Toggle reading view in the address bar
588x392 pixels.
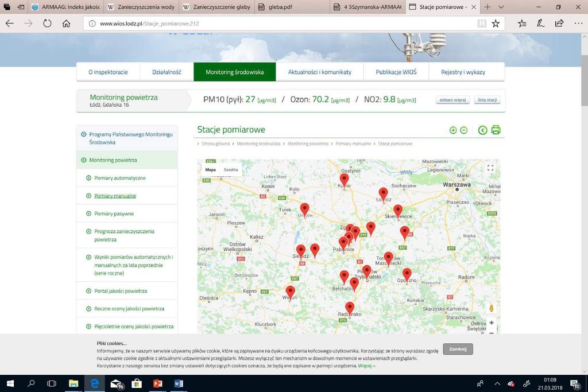click(482, 24)
